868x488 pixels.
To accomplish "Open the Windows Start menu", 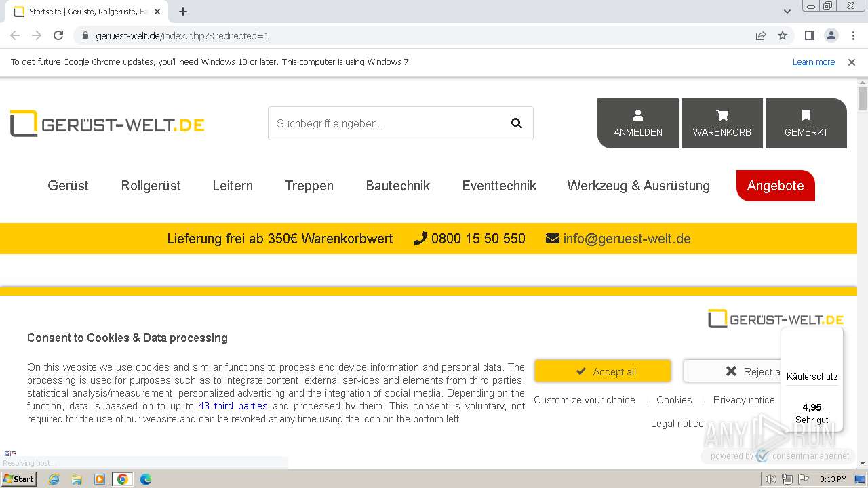I will pyautogui.click(x=18, y=479).
